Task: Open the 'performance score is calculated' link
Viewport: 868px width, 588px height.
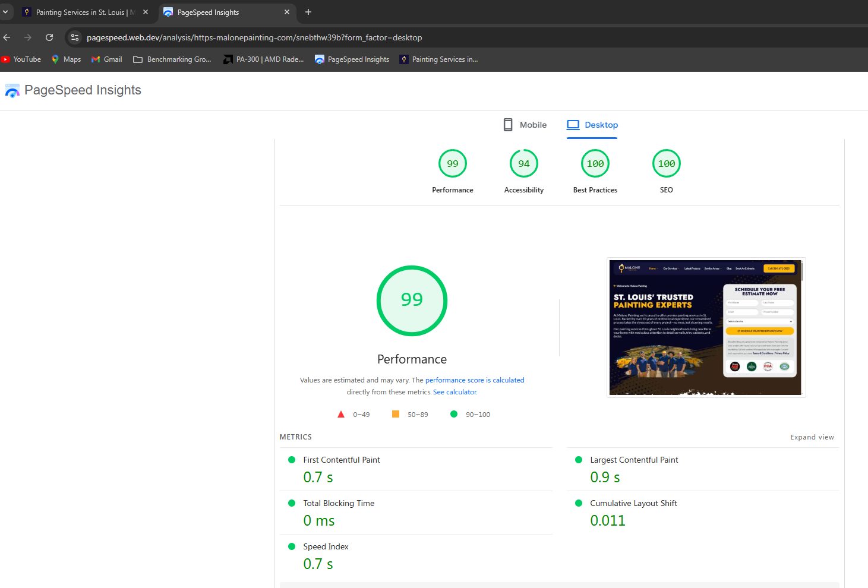Action: (x=475, y=380)
